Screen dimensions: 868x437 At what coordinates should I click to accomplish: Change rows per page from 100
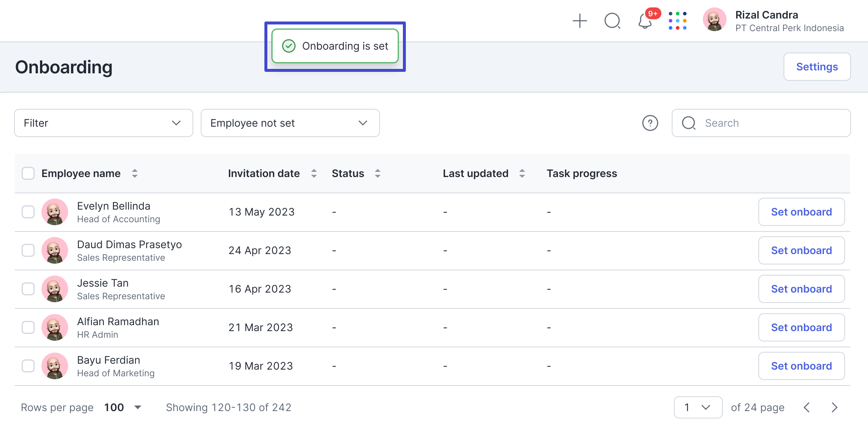[x=122, y=407]
